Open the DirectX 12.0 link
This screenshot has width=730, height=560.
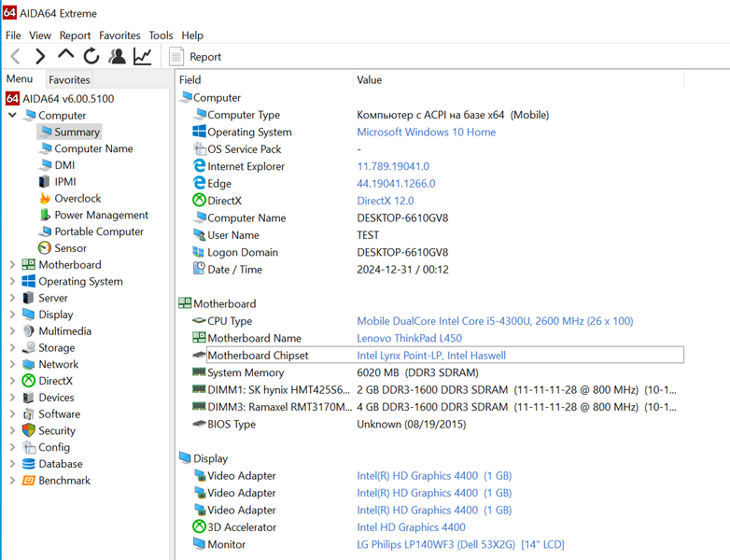pos(385,201)
